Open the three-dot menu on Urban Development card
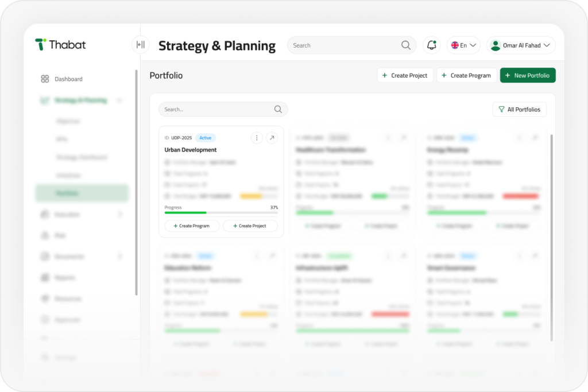Image resolution: width=588 pixels, height=392 pixels. (257, 138)
